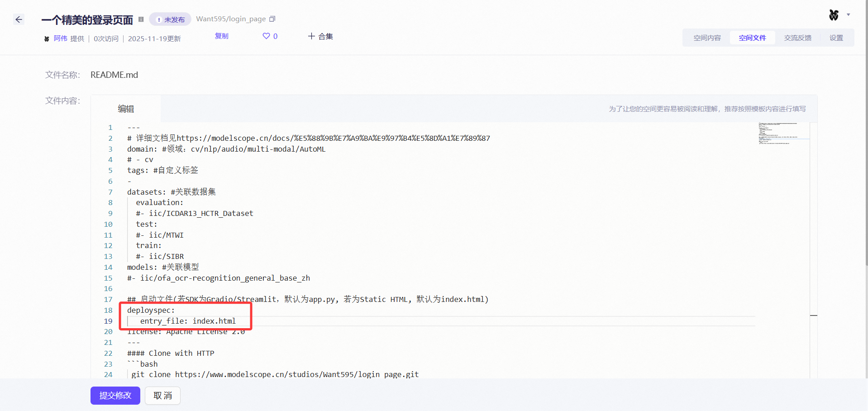Click the template recommendation hint text

click(x=707, y=109)
